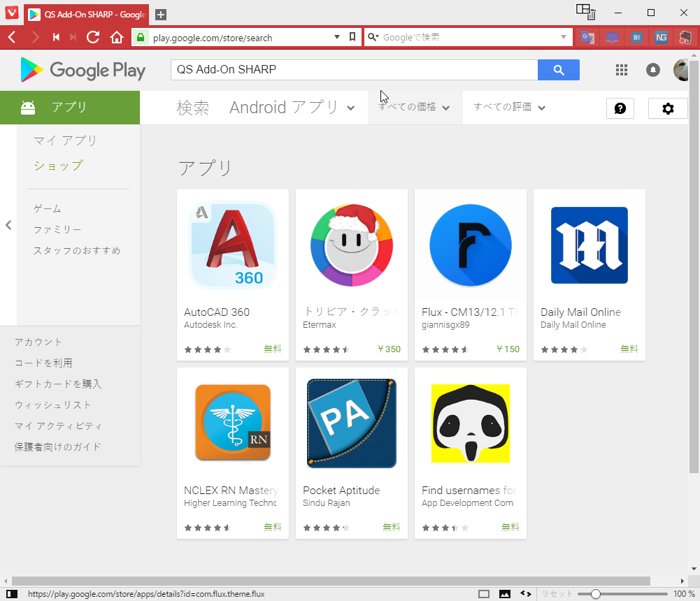Click the blue search magnifier button

click(559, 70)
